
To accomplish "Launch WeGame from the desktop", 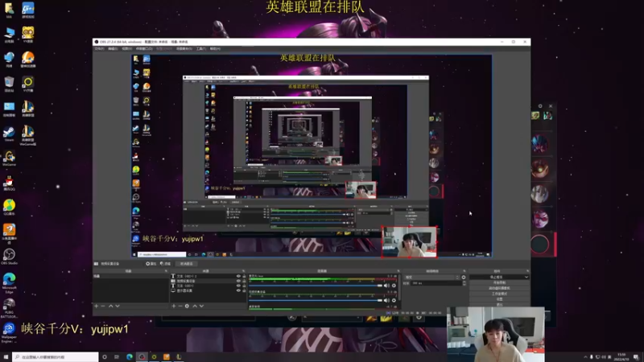I will (x=9, y=158).
